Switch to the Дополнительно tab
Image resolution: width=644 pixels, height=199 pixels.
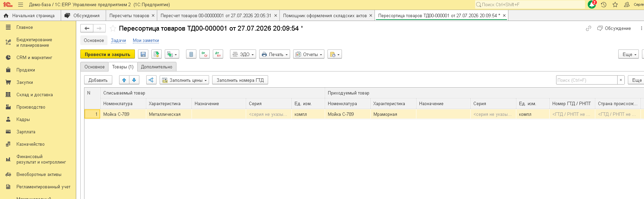coord(157,67)
